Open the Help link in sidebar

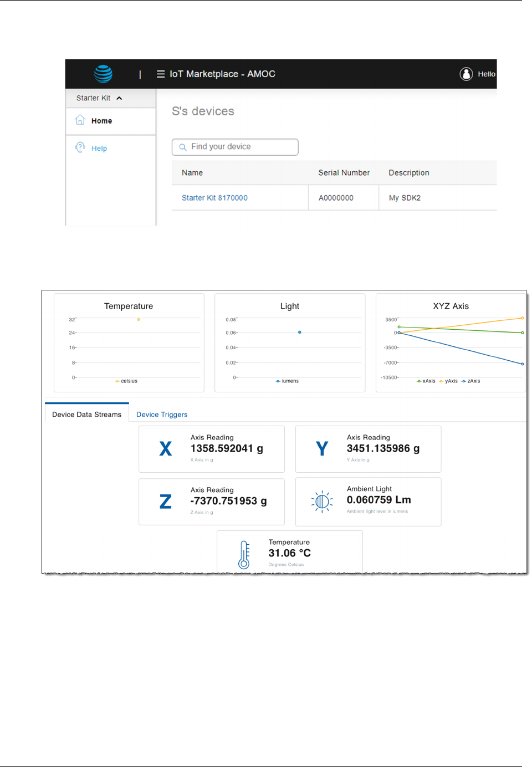coord(99,148)
